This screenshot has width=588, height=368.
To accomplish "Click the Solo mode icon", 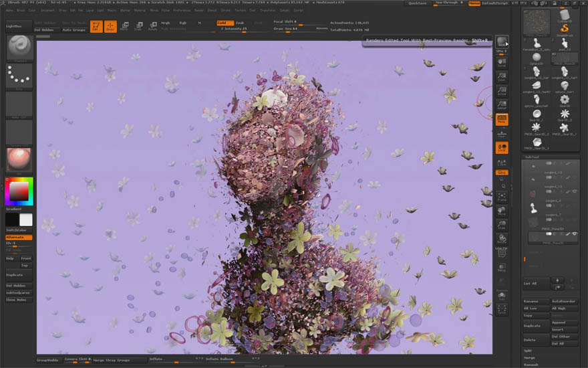I will click(x=502, y=296).
